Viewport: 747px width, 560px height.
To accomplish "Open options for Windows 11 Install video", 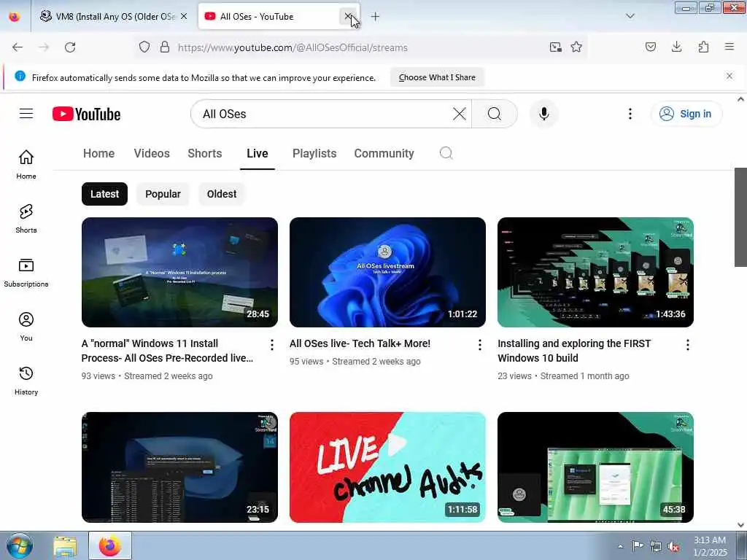I will (x=271, y=345).
